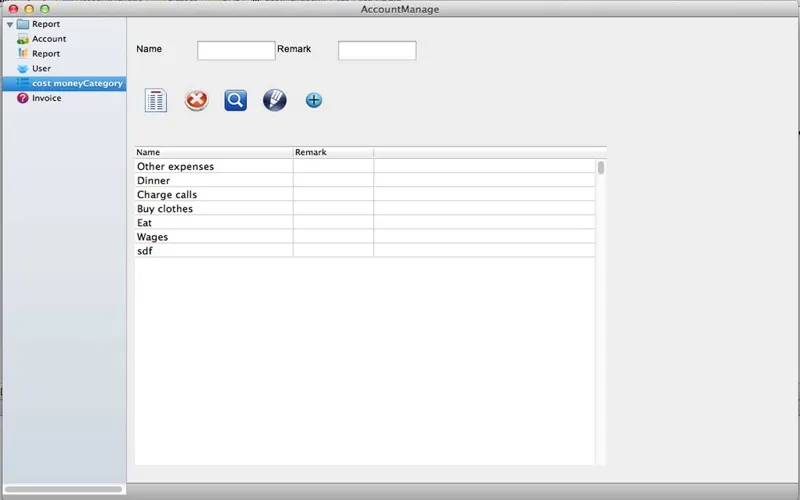Select the sdf row
800x500 pixels.
coord(365,251)
